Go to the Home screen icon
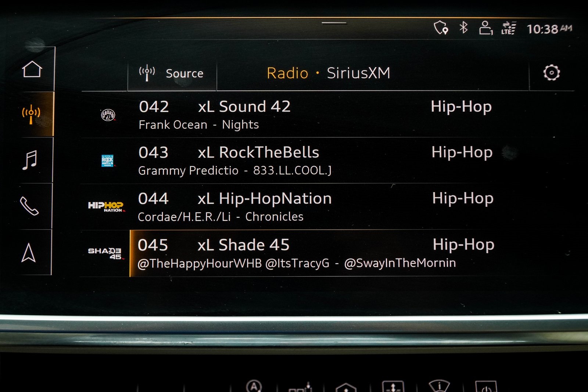588x392 pixels. pyautogui.click(x=32, y=69)
